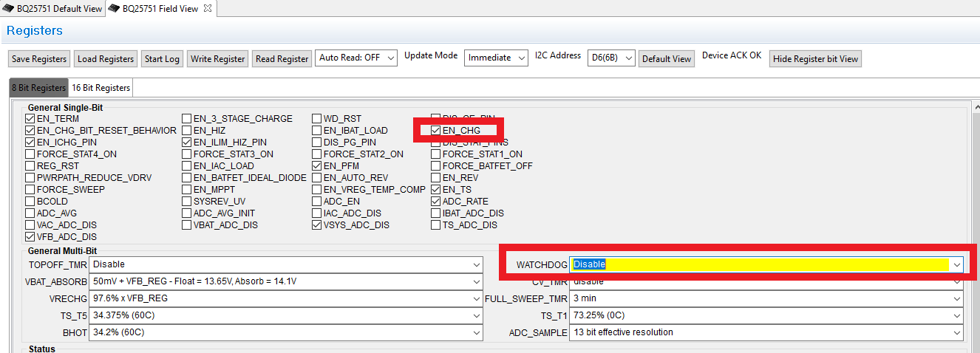This screenshot has height=353, width=980.
Task: Toggle the EN_HIZ checkbox
Action: tap(187, 131)
